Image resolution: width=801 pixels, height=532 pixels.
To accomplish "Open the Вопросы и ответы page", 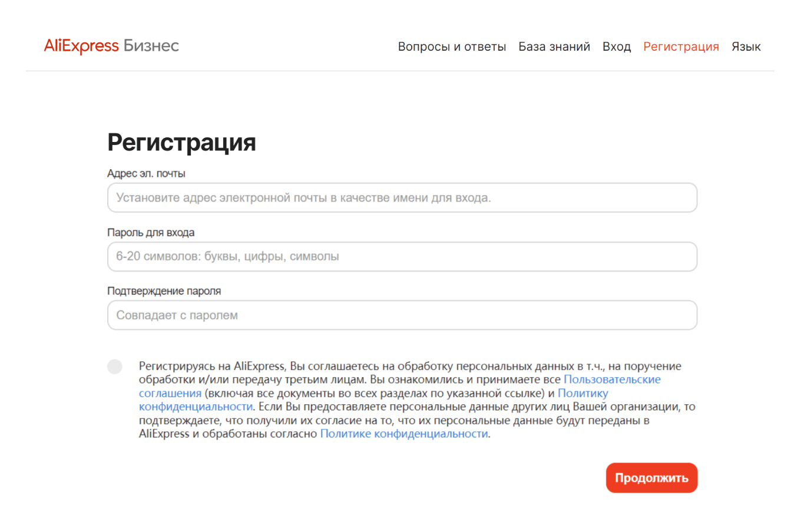I will (x=452, y=46).
